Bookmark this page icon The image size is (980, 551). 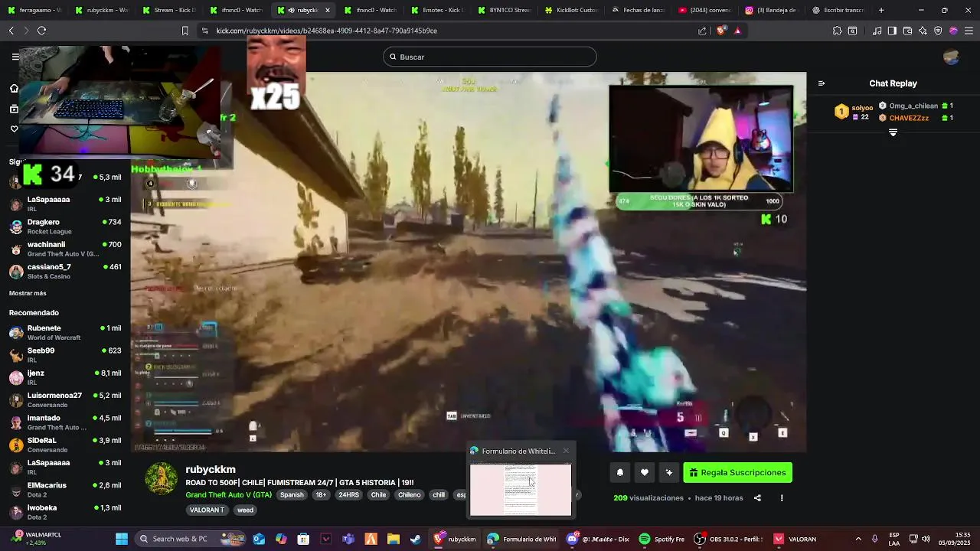pyautogui.click(x=185, y=31)
